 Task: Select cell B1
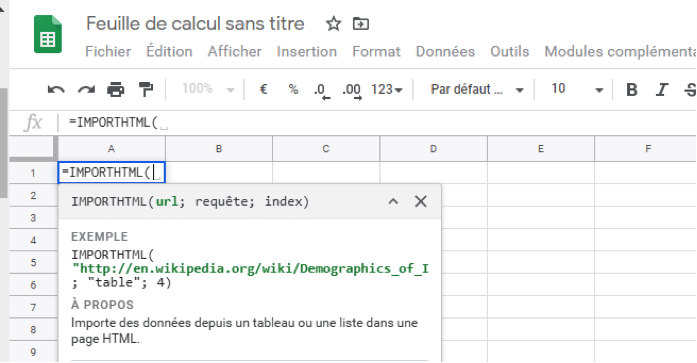pyautogui.click(x=219, y=172)
